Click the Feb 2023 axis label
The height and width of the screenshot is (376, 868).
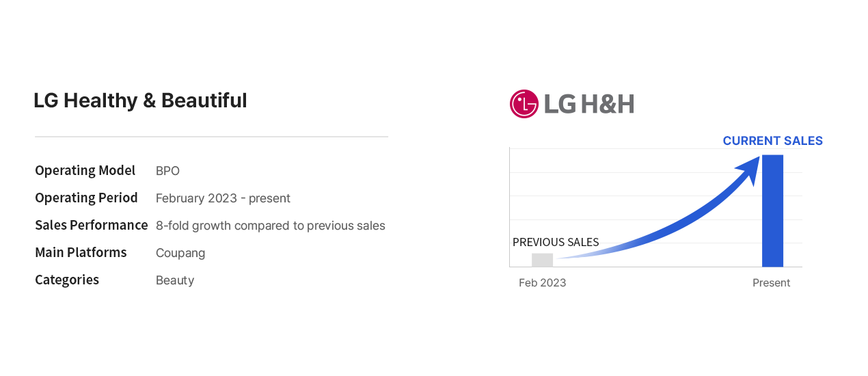[x=542, y=283]
